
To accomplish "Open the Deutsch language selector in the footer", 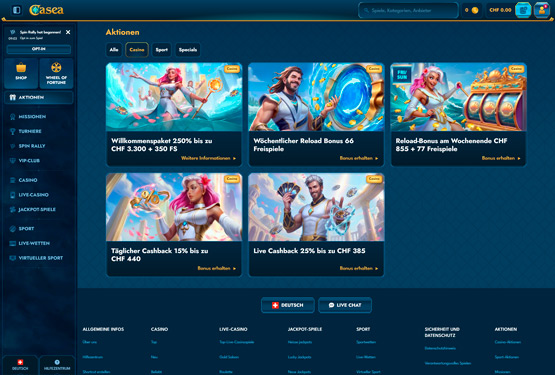I will point(288,305).
